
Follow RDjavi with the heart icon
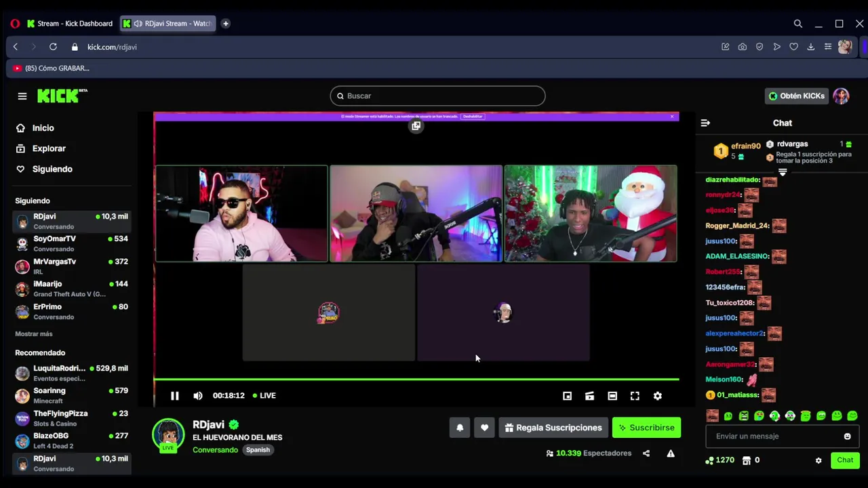(484, 428)
